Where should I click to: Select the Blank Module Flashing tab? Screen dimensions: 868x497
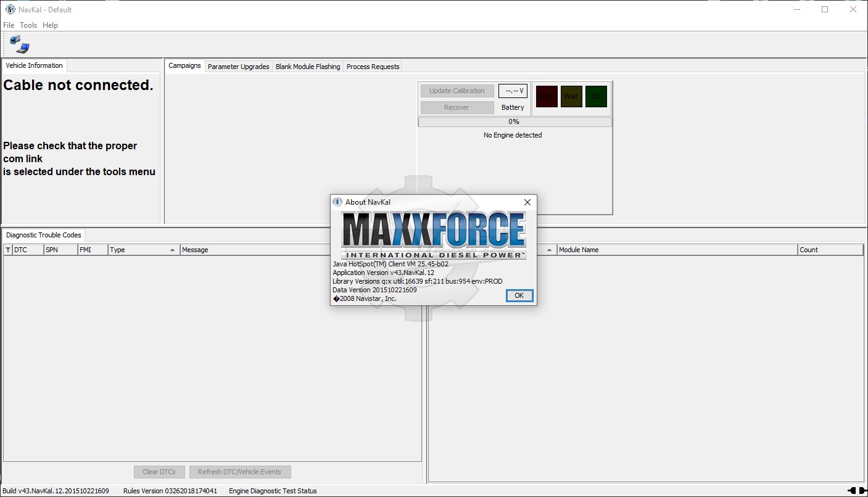tap(308, 67)
